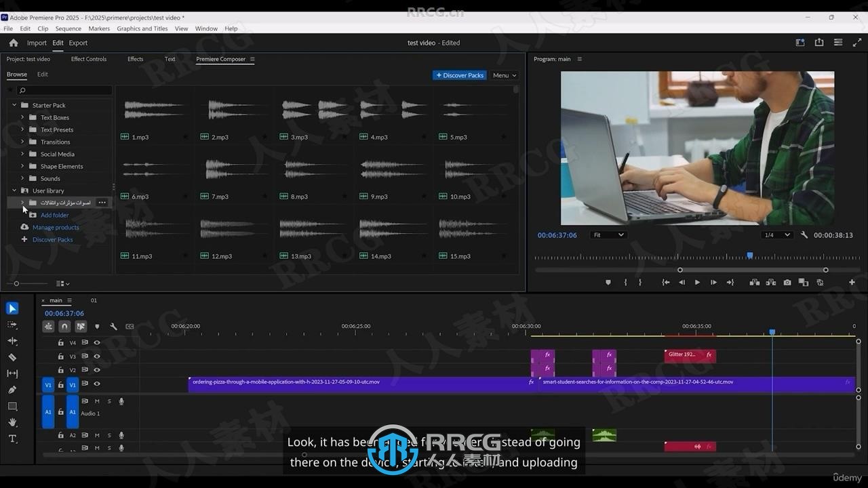Hide track V2 output
The height and width of the screenshot is (488, 868).
pyautogui.click(x=97, y=370)
